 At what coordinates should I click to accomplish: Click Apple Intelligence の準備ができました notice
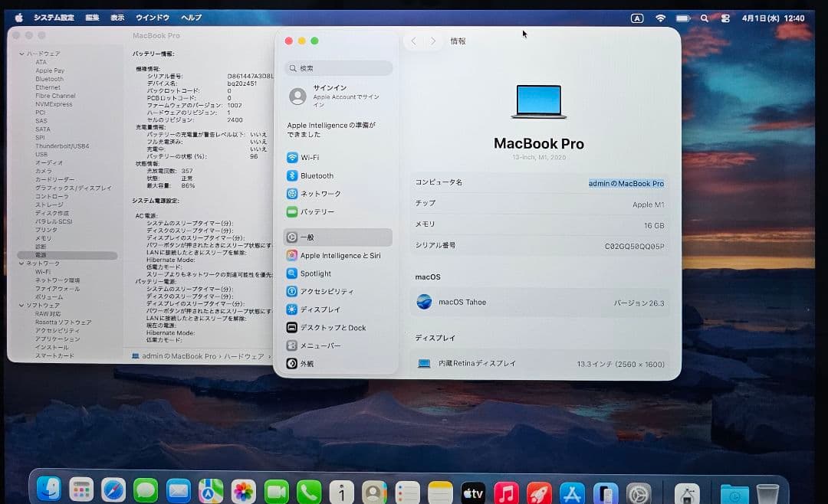332,129
